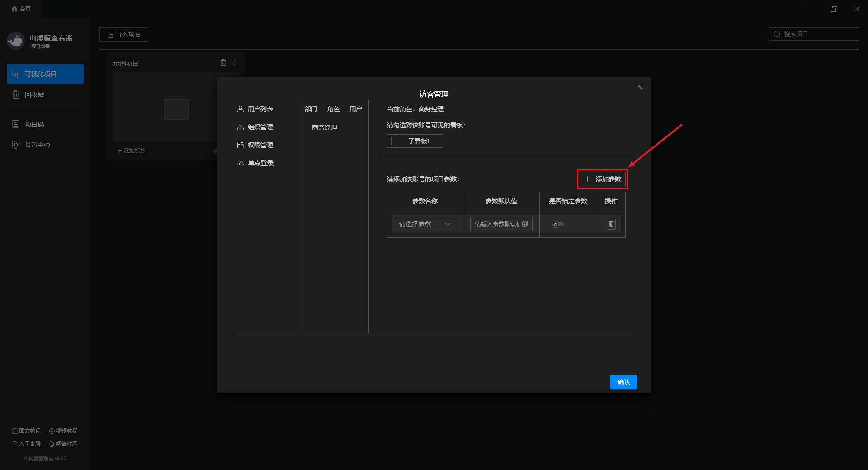Viewport: 868px width, 470px height.
Task: Check the 子看板1 checkbox
Action: click(395, 141)
